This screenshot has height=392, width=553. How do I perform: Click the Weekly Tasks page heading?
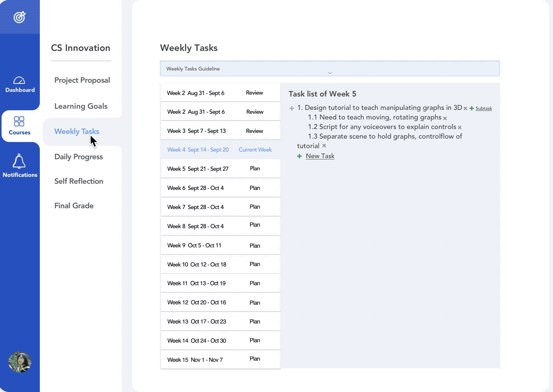(x=189, y=48)
